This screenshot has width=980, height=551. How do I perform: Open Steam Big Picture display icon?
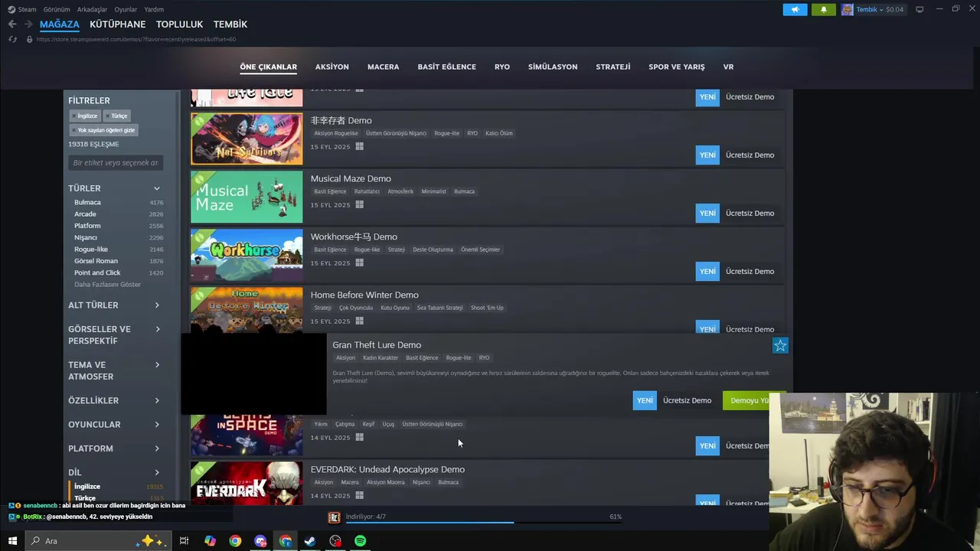920,9
